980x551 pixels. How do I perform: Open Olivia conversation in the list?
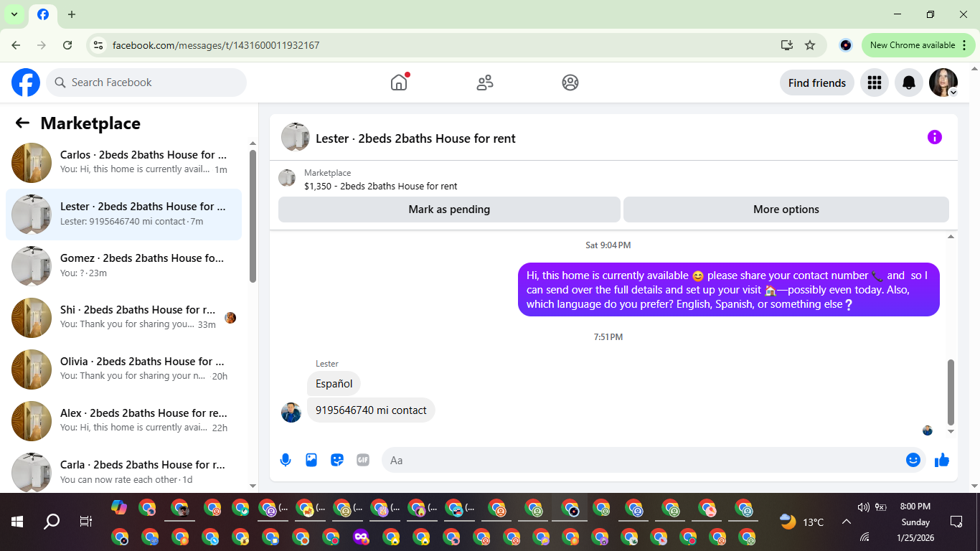tap(123, 369)
